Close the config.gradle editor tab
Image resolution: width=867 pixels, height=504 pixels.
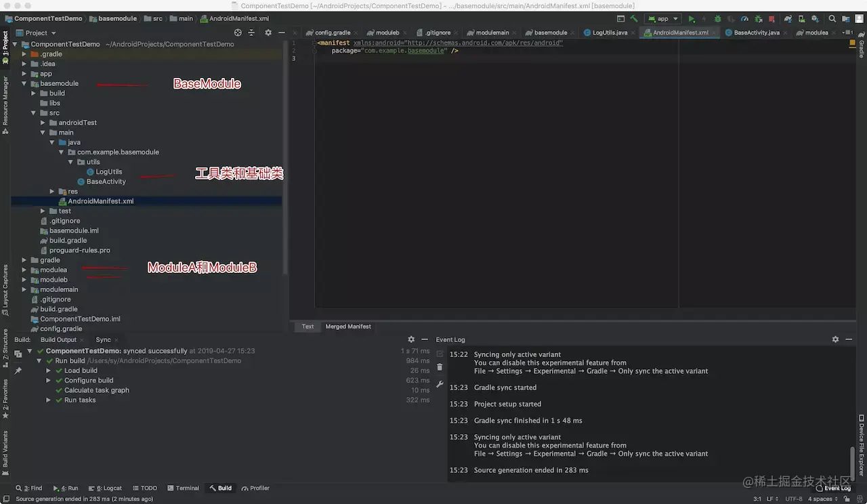pyautogui.click(x=357, y=33)
